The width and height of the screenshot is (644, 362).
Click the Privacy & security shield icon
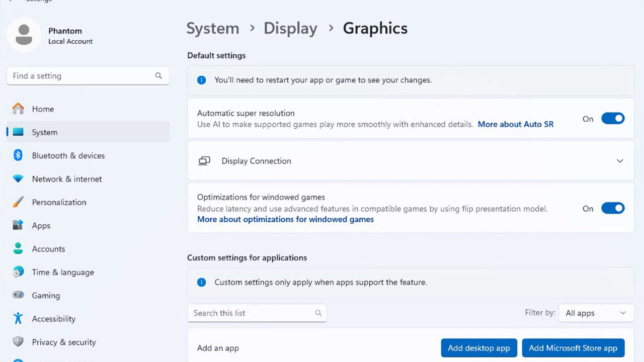pos(18,342)
